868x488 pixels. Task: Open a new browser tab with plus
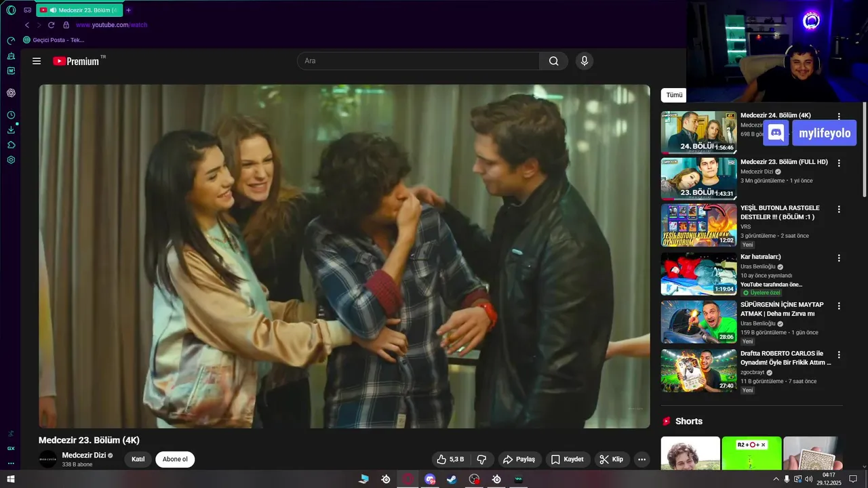click(129, 10)
